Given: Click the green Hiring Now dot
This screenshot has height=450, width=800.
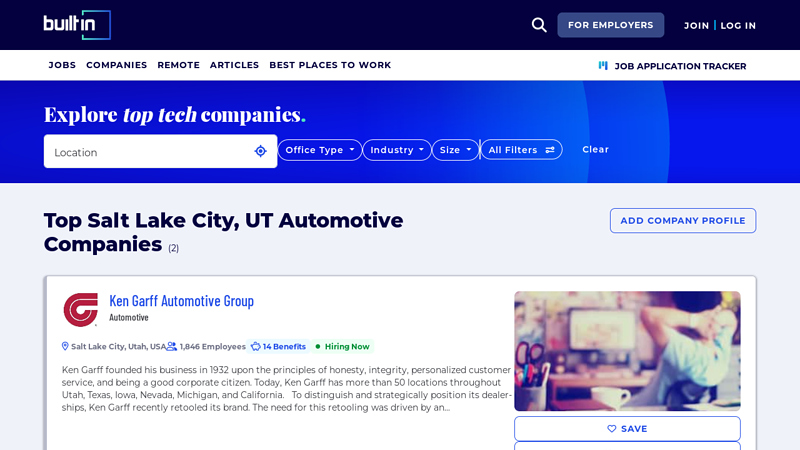Looking at the screenshot, I should [x=318, y=346].
